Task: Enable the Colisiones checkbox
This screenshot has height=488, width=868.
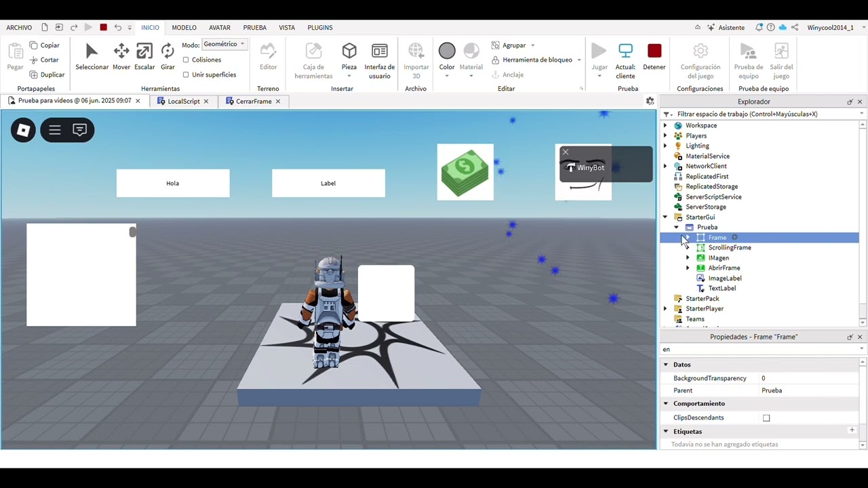Action: (186, 60)
